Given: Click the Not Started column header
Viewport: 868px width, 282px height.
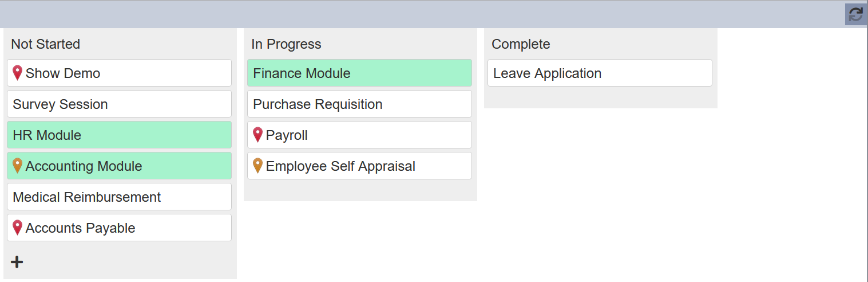Looking at the screenshot, I should click(45, 44).
